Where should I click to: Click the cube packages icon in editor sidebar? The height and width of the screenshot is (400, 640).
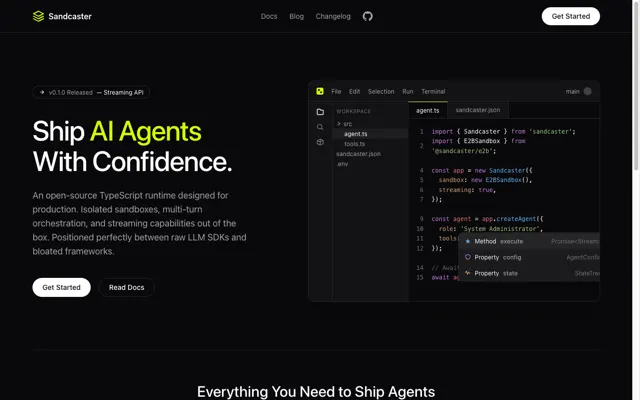(x=320, y=142)
